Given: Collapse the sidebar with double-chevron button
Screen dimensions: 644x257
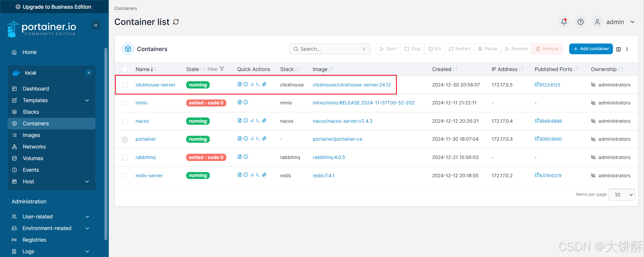Looking at the screenshot, I should click(x=96, y=25).
